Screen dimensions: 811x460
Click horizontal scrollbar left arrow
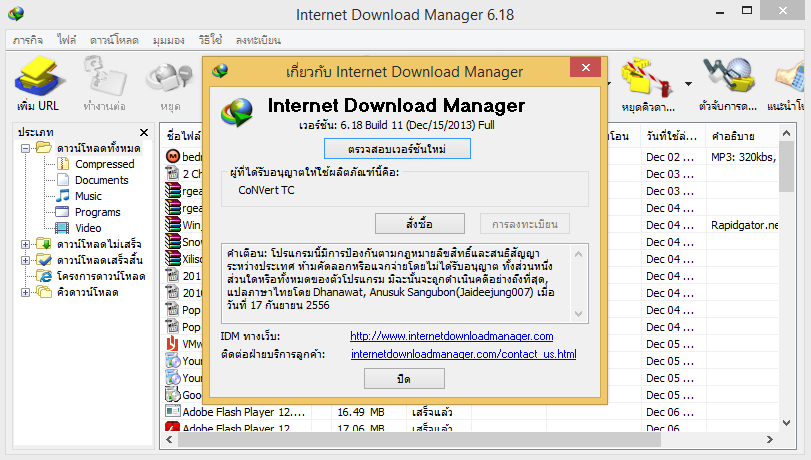169,439
